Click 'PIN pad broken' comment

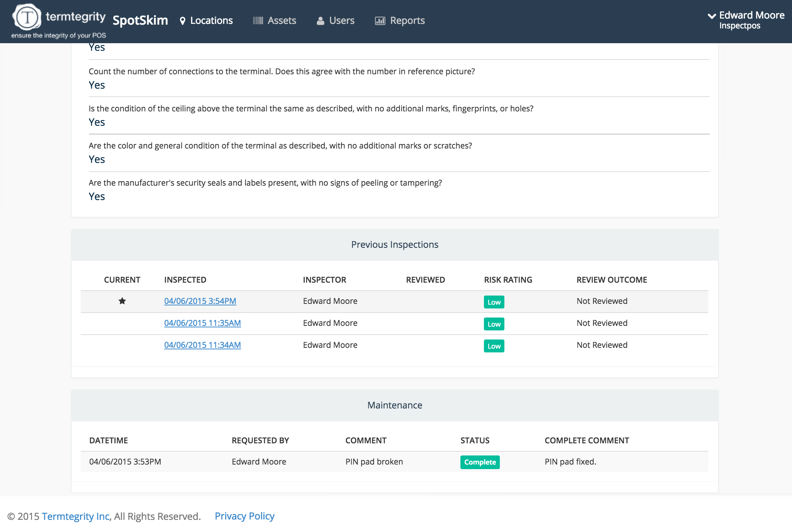click(374, 462)
